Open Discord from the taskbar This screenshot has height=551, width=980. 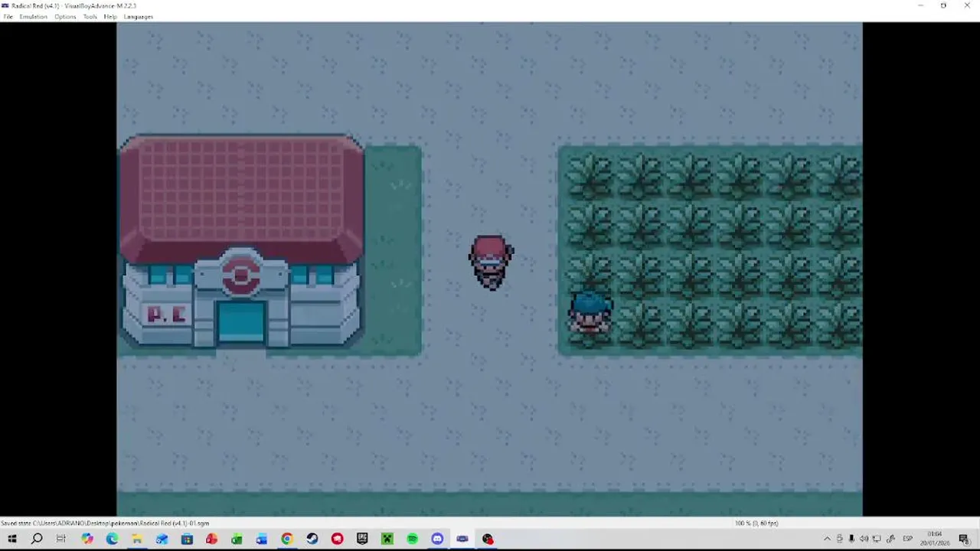click(x=437, y=540)
